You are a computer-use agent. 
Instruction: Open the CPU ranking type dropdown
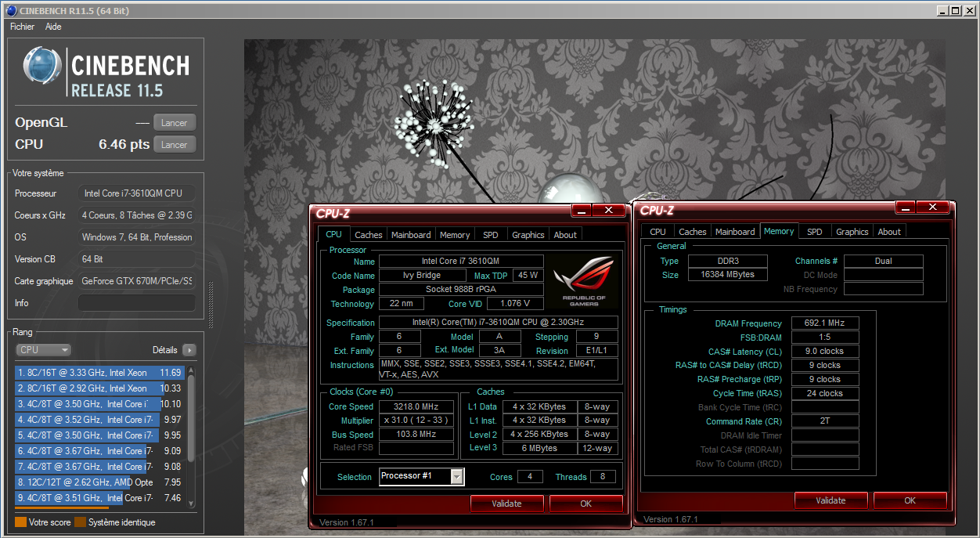coord(43,350)
